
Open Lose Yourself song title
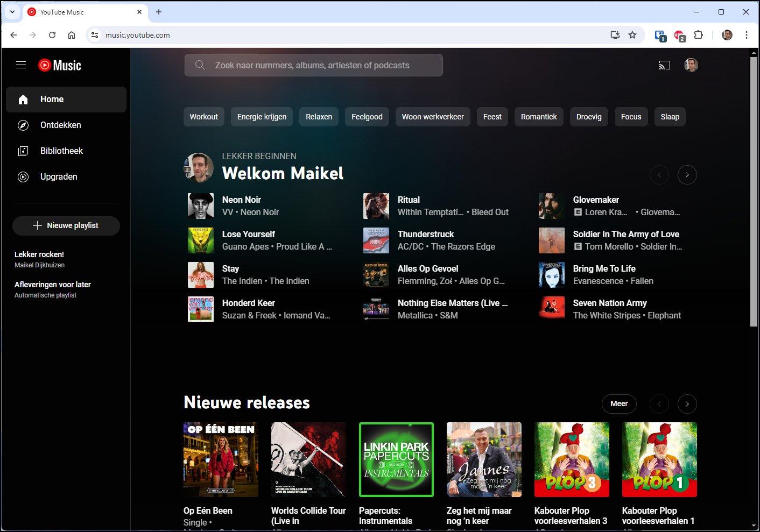tap(249, 235)
